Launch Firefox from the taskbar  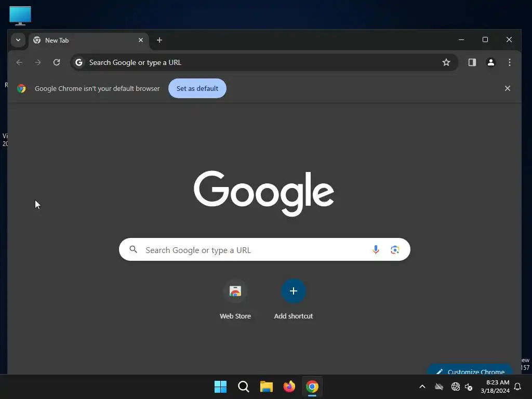(x=289, y=387)
